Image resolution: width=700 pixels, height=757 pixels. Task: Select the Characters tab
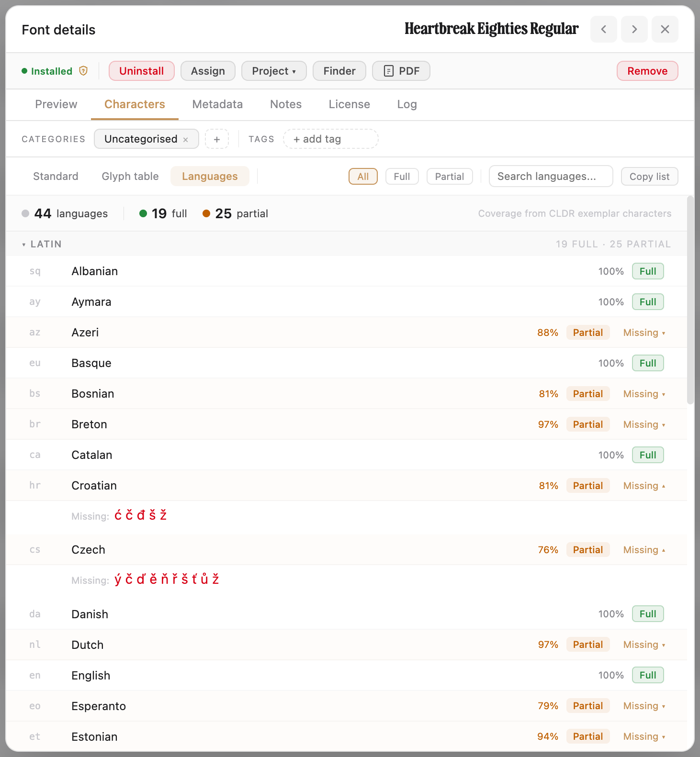pos(135,104)
